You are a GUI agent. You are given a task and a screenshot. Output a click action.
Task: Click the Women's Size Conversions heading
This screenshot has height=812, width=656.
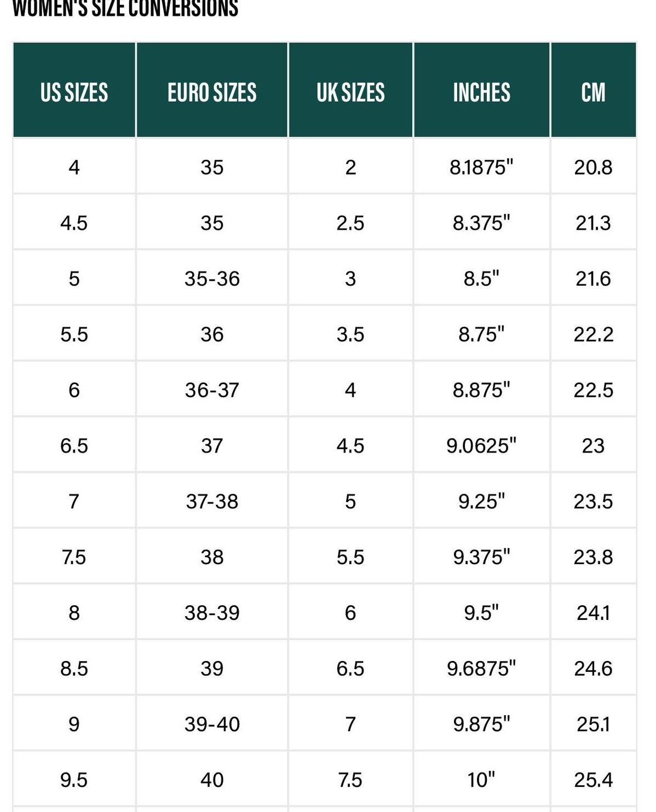(x=125, y=8)
